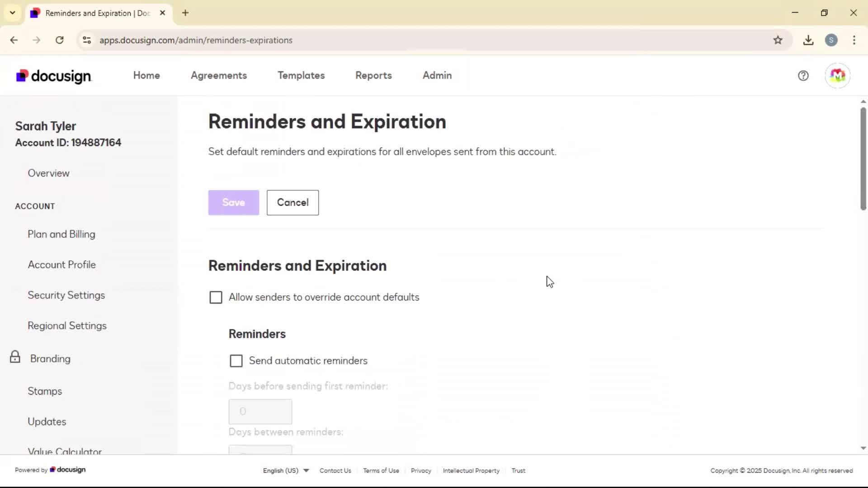Check Send automatic reminders
This screenshot has height=488, width=868.
click(x=236, y=361)
